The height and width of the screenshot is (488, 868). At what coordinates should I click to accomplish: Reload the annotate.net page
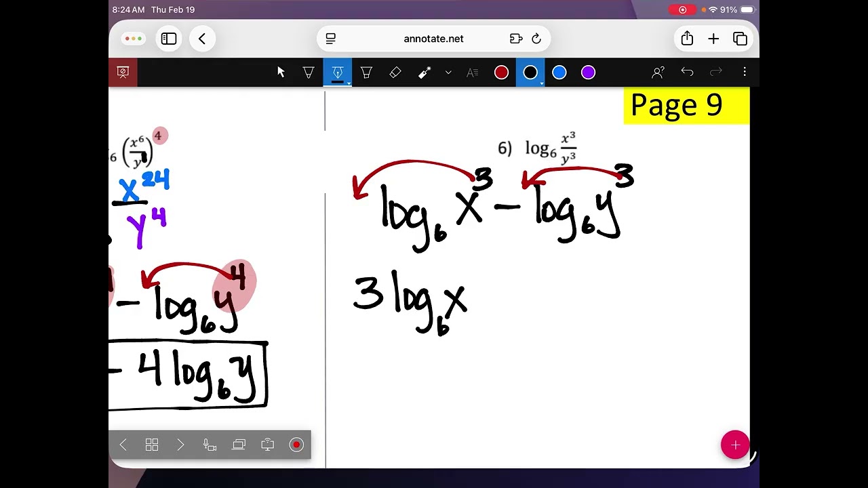click(x=536, y=39)
